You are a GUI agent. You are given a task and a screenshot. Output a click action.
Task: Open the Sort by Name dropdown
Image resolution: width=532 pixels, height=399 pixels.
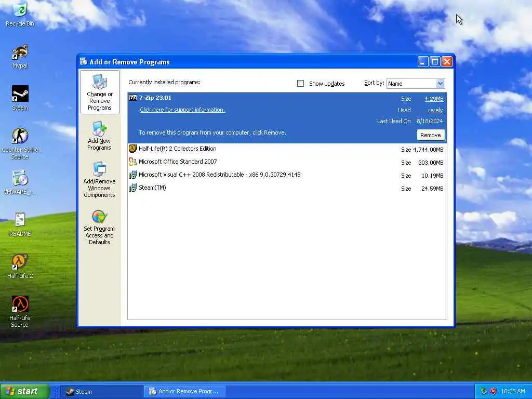(440, 83)
